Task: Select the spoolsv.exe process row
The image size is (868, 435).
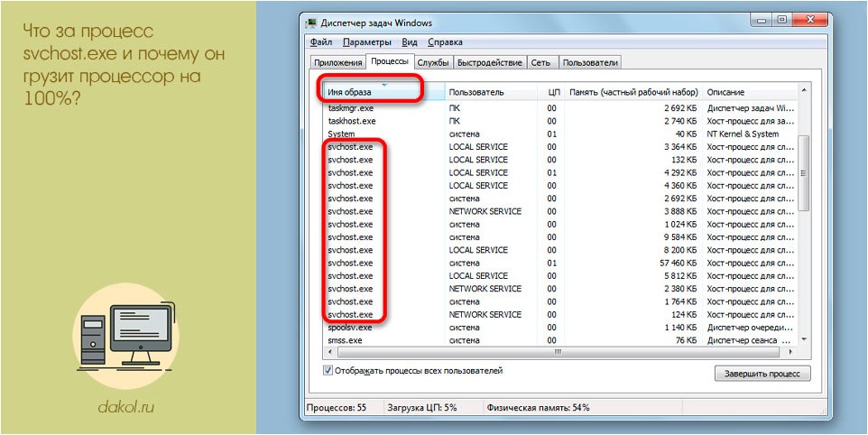Action: pos(560,327)
